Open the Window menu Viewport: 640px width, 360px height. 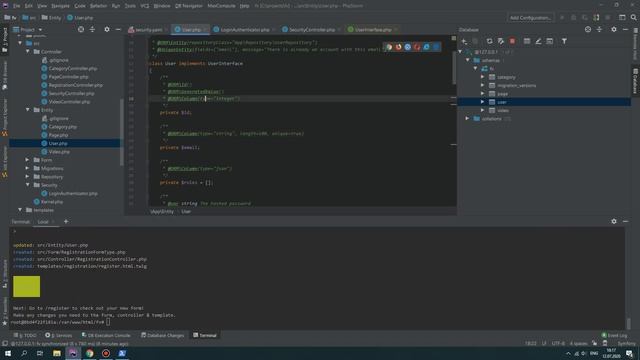tap(162, 6)
